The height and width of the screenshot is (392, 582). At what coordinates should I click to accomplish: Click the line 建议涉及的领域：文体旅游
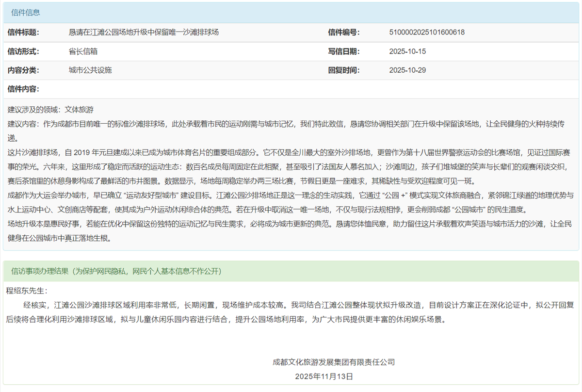[51, 110]
